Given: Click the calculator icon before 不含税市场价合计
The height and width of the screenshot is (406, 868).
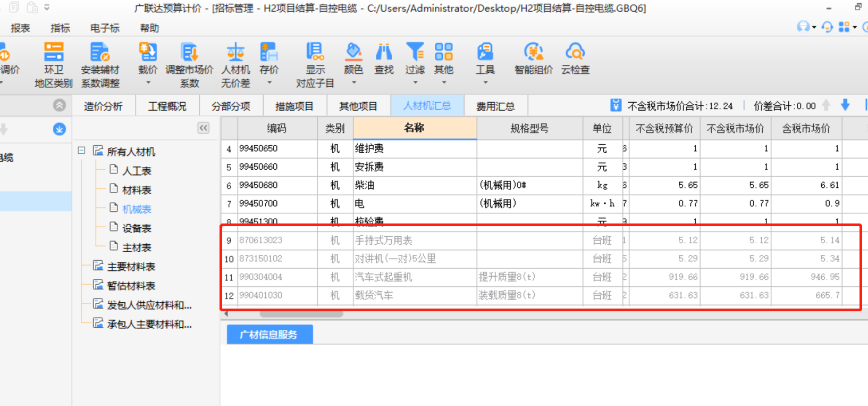Looking at the screenshot, I should tap(616, 105).
